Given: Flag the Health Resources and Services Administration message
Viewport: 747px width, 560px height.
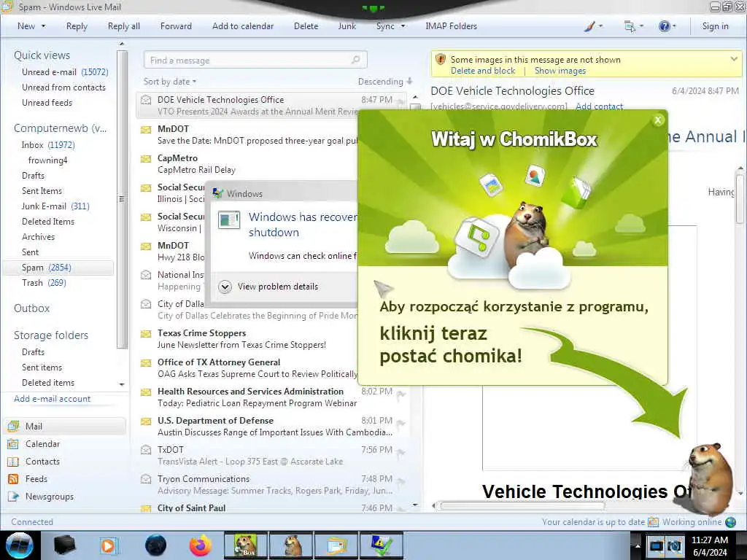Looking at the screenshot, I should click(401, 394).
